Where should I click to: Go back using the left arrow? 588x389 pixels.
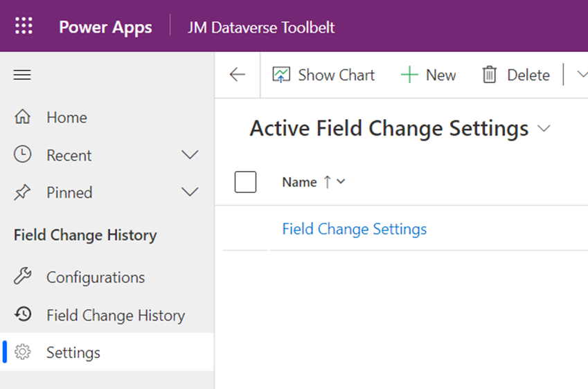(238, 75)
